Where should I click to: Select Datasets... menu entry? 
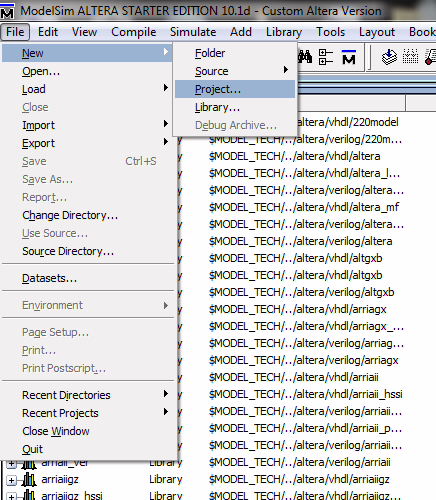click(x=87, y=278)
